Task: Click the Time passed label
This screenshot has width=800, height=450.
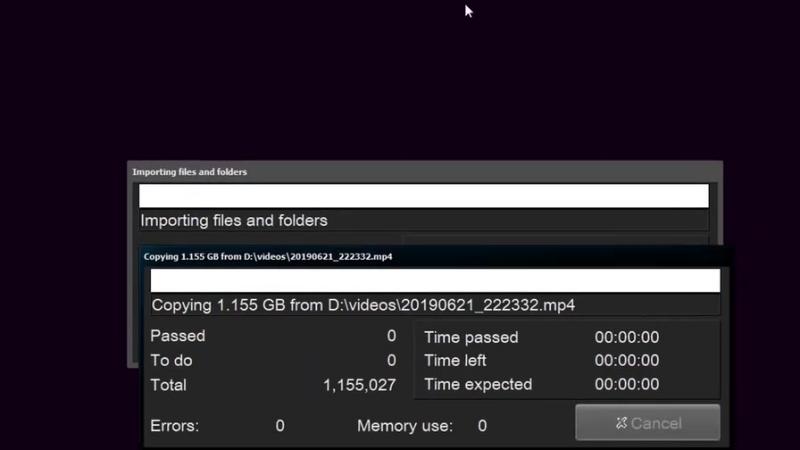Action: pos(471,337)
